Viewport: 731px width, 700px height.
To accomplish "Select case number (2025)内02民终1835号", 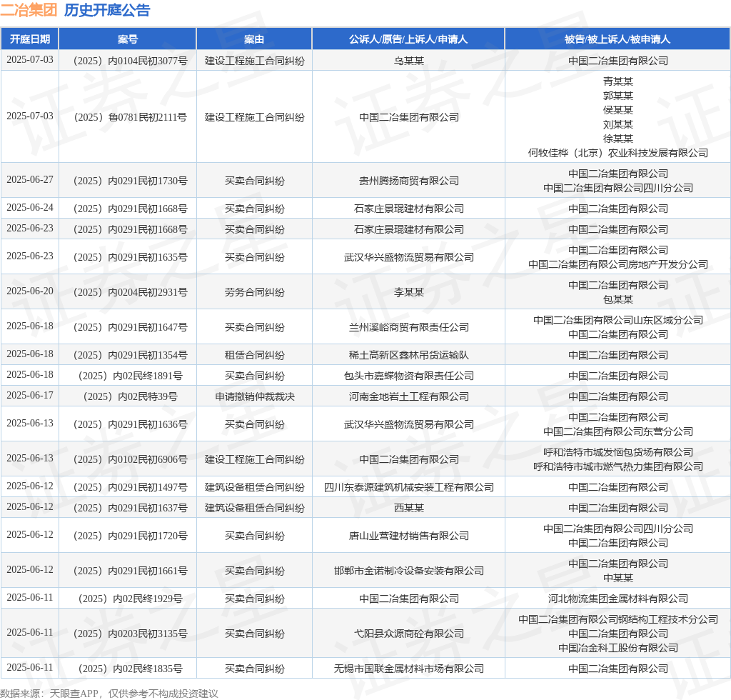I will (131, 669).
